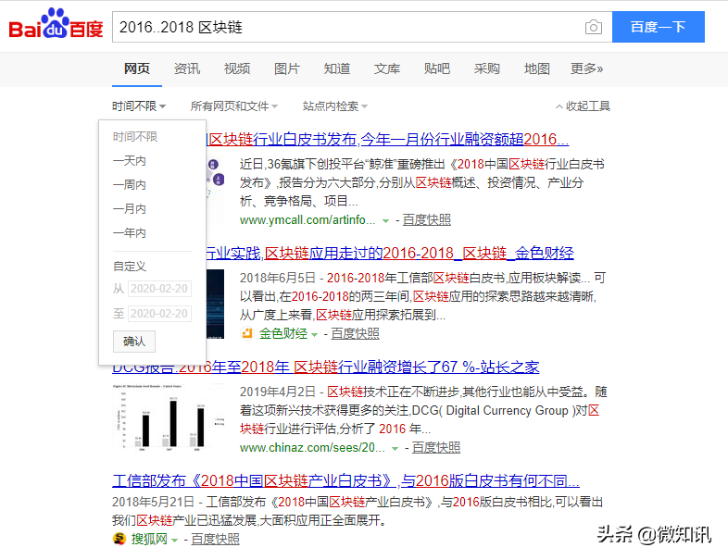
Task: Select 时间不限 in the time menu
Action: pos(135,136)
